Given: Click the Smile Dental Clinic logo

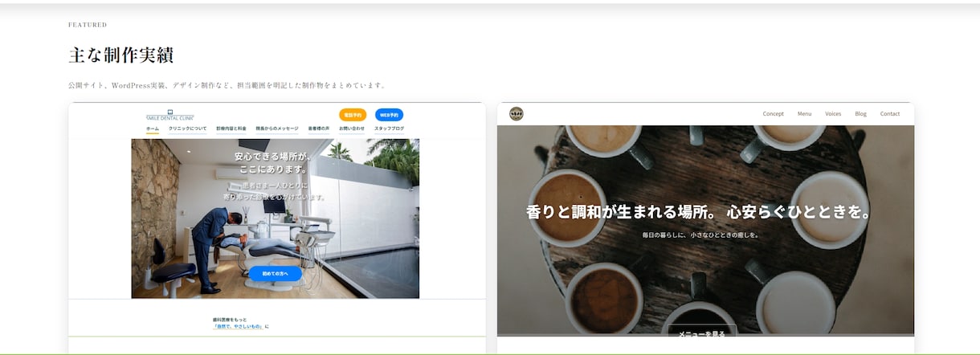Looking at the screenshot, I should (x=170, y=114).
